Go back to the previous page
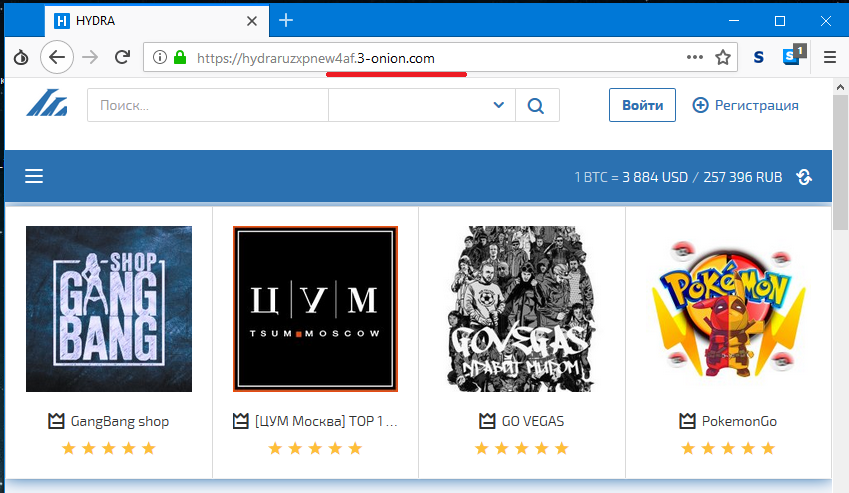The height and width of the screenshot is (493, 849). 57,57
